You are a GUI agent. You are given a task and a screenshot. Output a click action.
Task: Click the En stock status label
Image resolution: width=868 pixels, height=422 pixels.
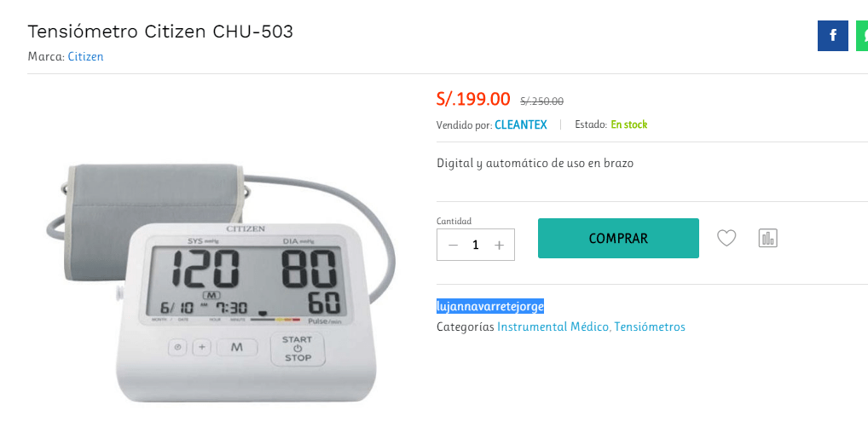coord(629,124)
